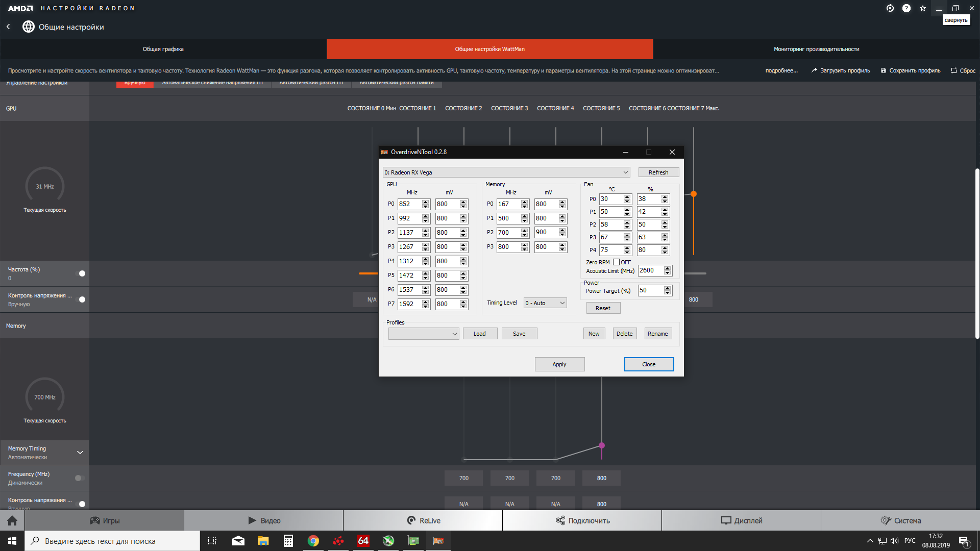Toggle the Частота (%) switch

[80, 273]
